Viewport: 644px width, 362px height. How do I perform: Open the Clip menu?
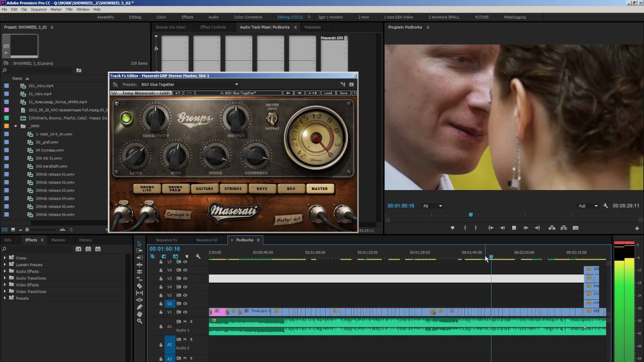(x=24, y=10)
